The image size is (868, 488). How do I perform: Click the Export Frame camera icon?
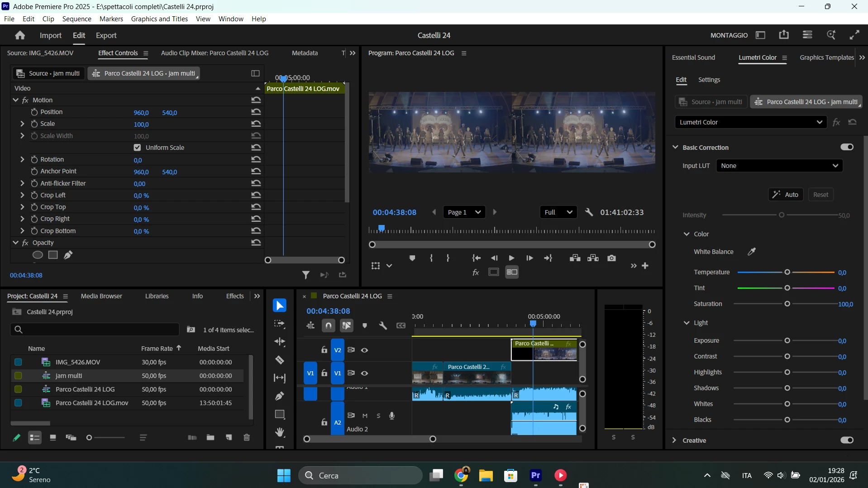[612, 258]
